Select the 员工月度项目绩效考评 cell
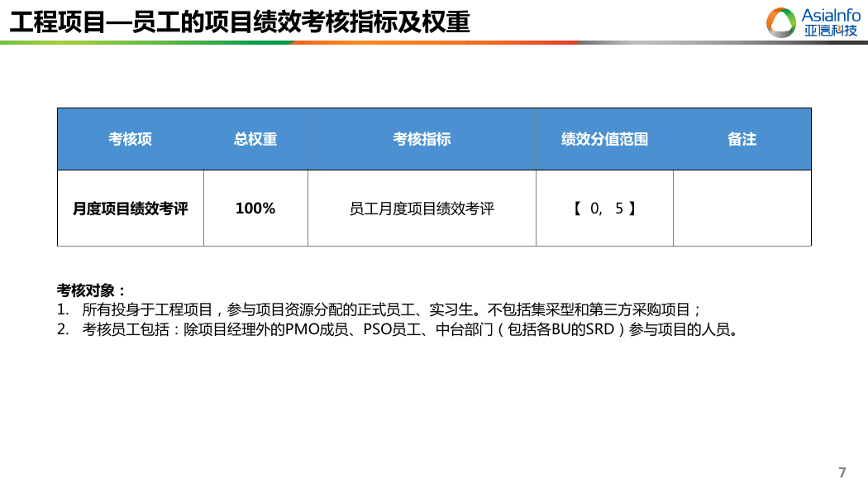 [x=422, y=209]
